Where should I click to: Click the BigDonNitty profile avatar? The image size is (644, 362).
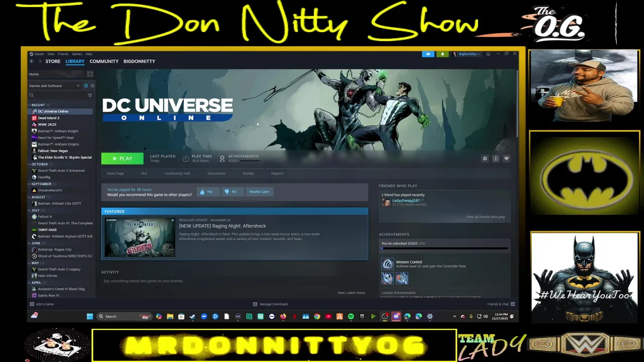click(x=455, y=54)
